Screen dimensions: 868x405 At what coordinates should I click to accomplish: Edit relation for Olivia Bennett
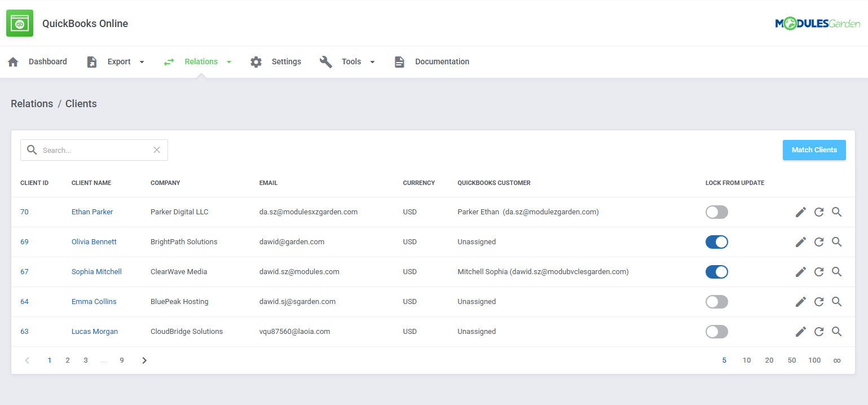pos(801,242)
